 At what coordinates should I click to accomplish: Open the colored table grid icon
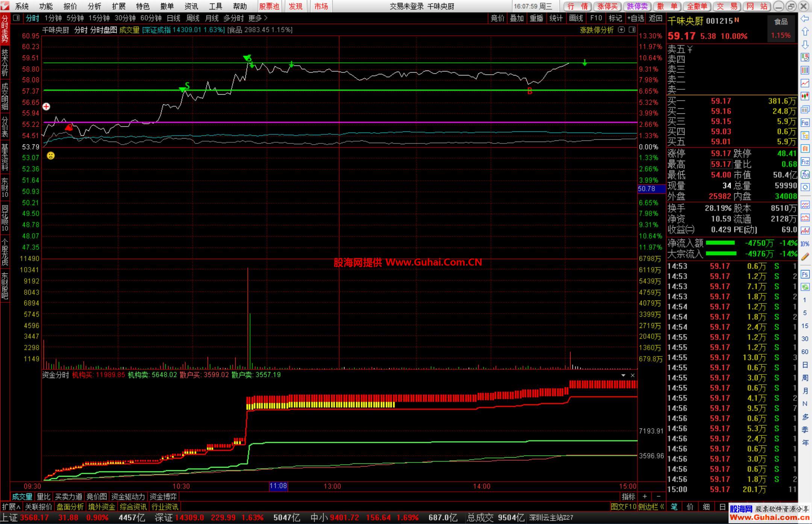[805, 70]
